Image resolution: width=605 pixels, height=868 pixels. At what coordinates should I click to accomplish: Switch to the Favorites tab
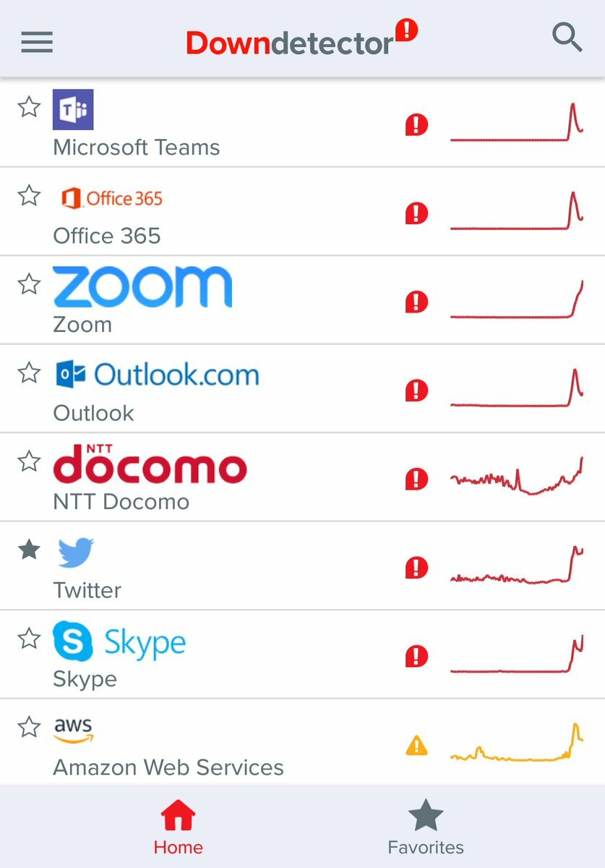pos(426,828)
